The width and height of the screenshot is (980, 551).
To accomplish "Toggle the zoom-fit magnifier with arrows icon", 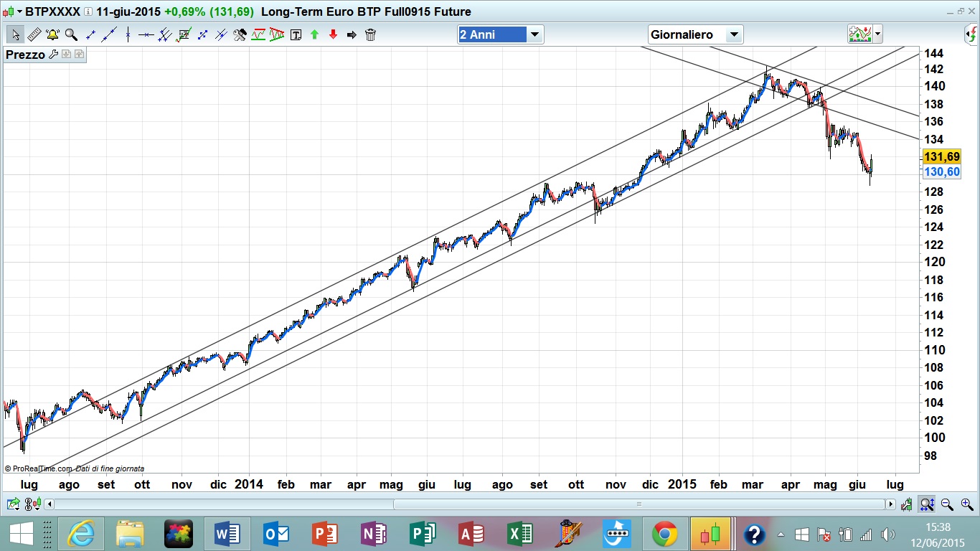I will coord(927,504).
